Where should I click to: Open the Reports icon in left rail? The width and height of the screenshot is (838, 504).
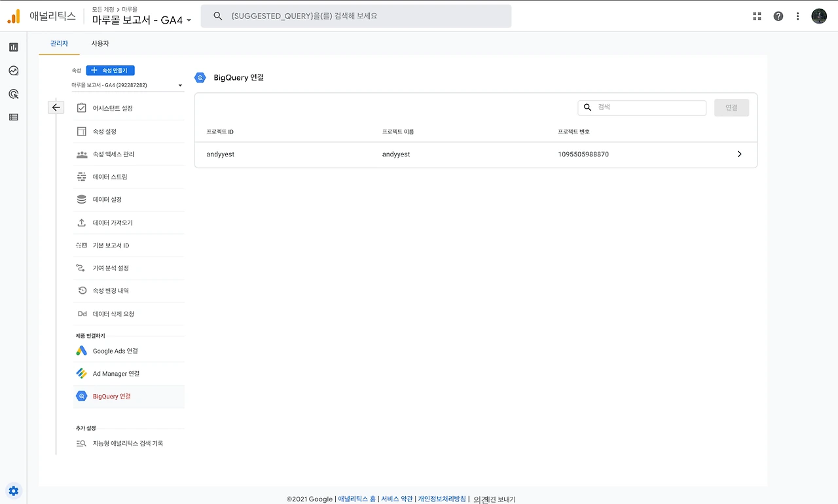click(x=14, y=47)
